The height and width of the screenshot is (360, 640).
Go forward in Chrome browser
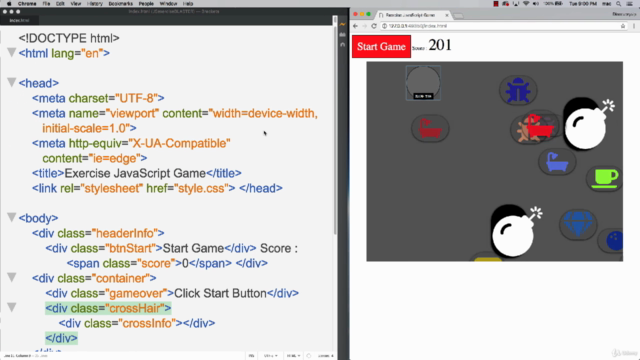364,26
